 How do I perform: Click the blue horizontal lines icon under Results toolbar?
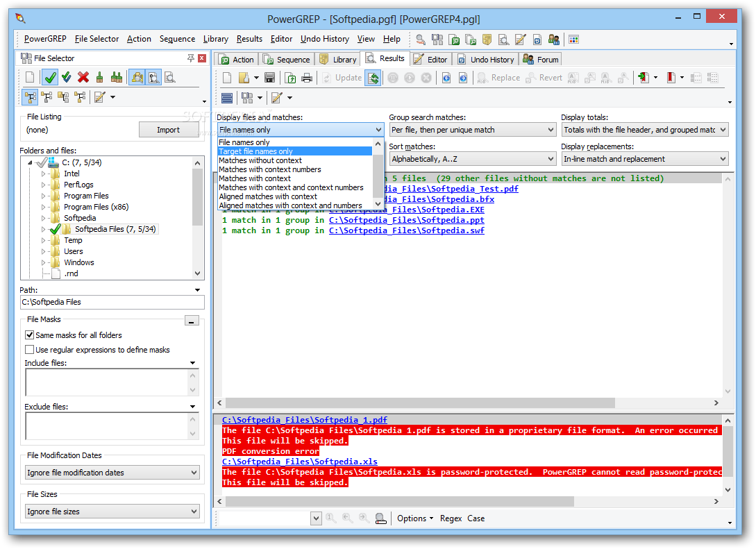(226, 98)
